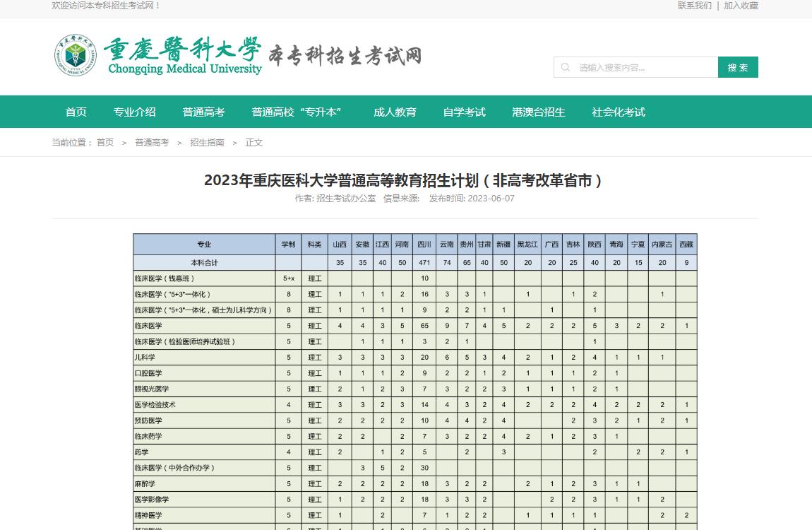
Task: Click the 471 total cell for 四川
Action: [x=424, y=263]
